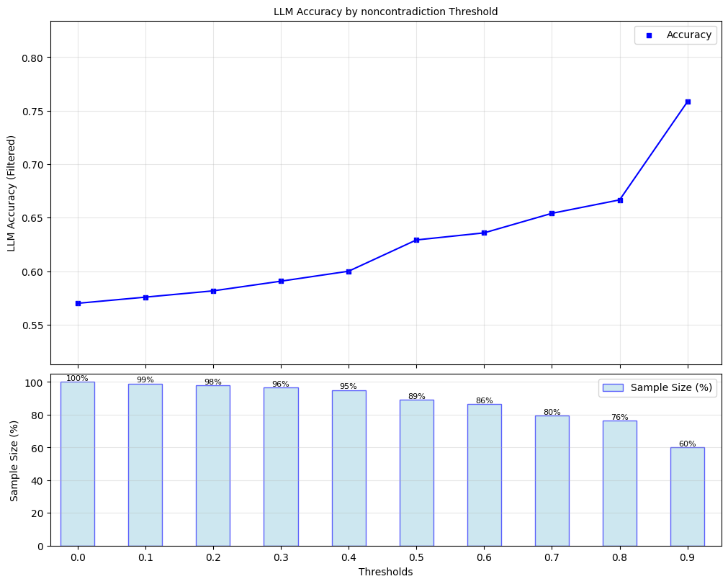Click the Thresholds x-axis label

(385, 572)
